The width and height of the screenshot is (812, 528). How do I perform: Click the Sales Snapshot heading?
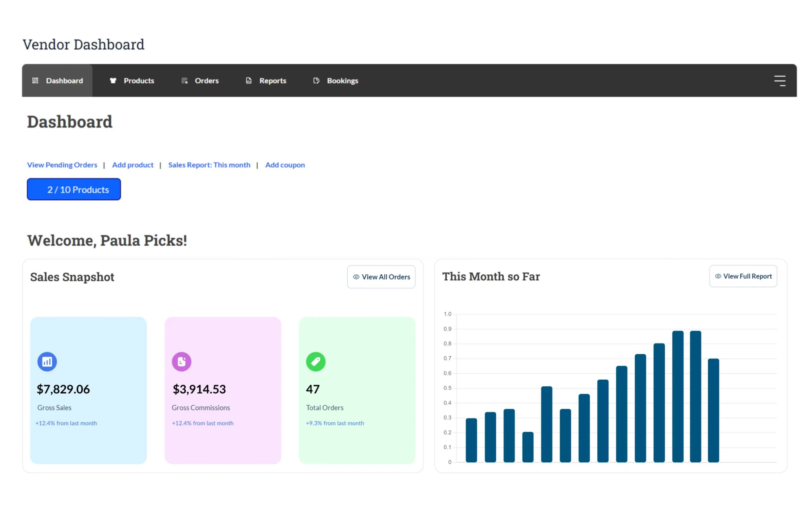72,277
